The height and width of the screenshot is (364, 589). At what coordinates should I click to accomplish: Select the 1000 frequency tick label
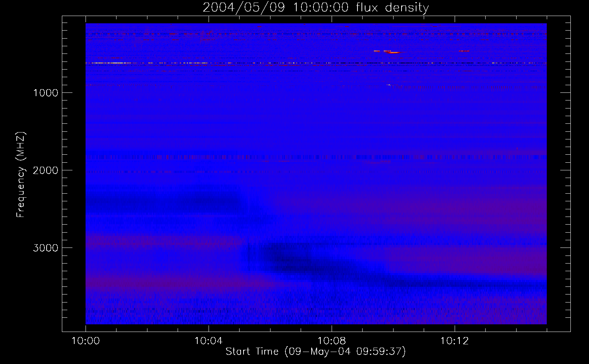(x=46, y=93)
